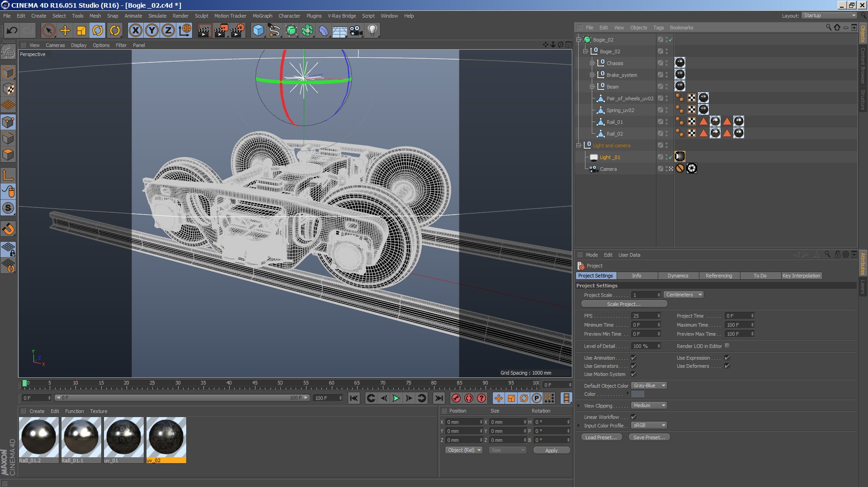Add a Cube primitive object
The height and width of the screenshot is (488, 868).
pyautogui.click(x=258, y=31)
